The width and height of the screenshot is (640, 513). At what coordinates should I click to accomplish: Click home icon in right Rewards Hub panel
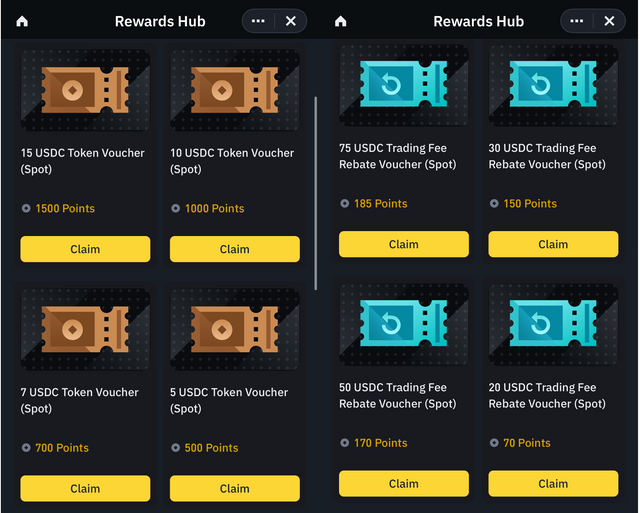click(340, 21)
